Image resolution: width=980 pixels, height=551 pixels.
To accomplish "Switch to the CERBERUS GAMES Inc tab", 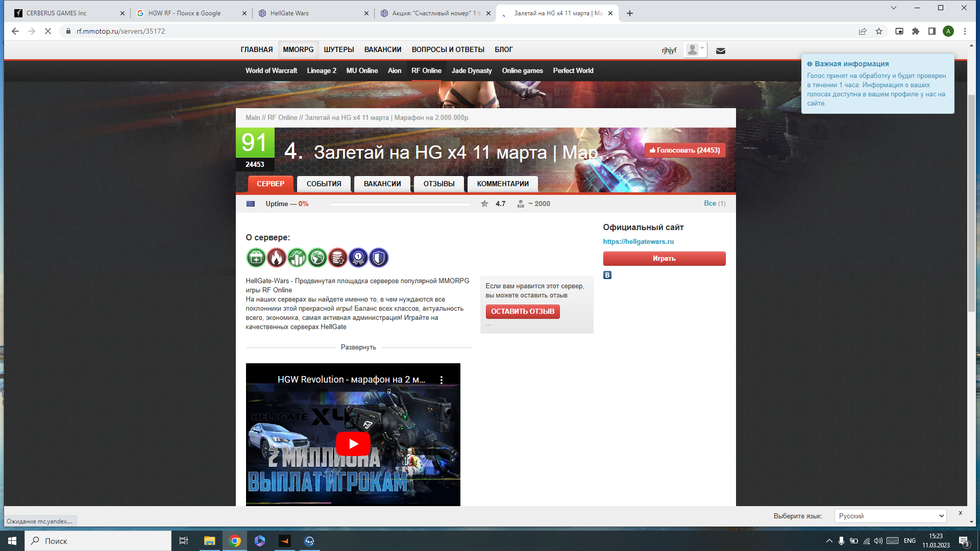I will (x=69, y=13).
